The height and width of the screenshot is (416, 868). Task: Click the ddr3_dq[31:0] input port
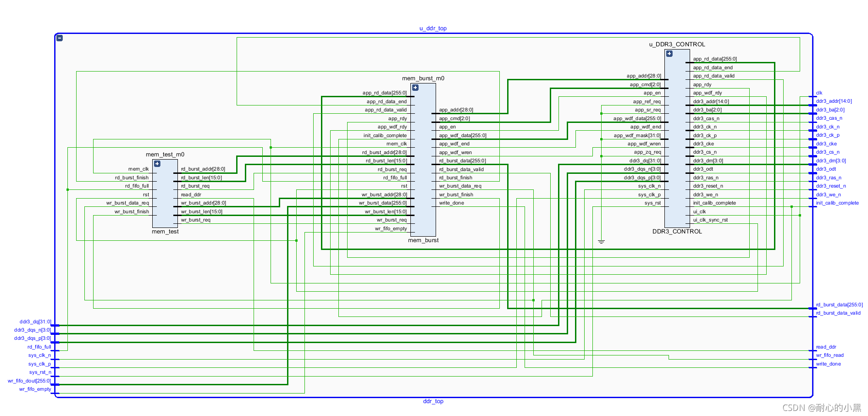(35, 322)
